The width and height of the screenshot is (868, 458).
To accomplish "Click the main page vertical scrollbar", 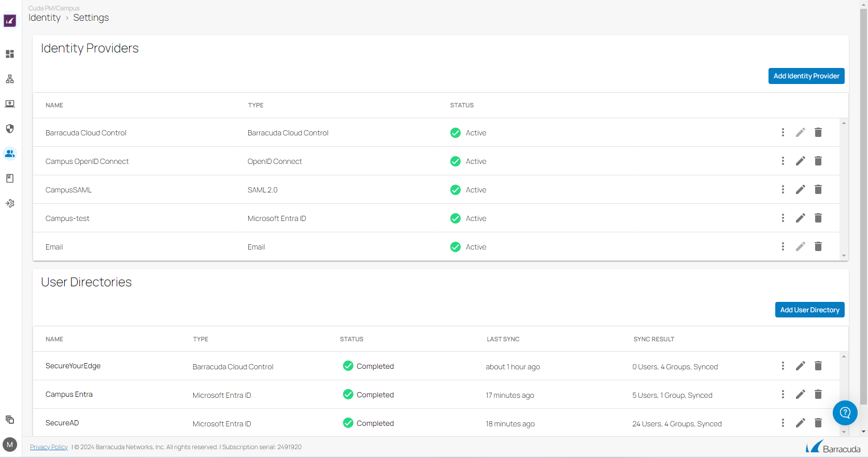I will [863, 207].
